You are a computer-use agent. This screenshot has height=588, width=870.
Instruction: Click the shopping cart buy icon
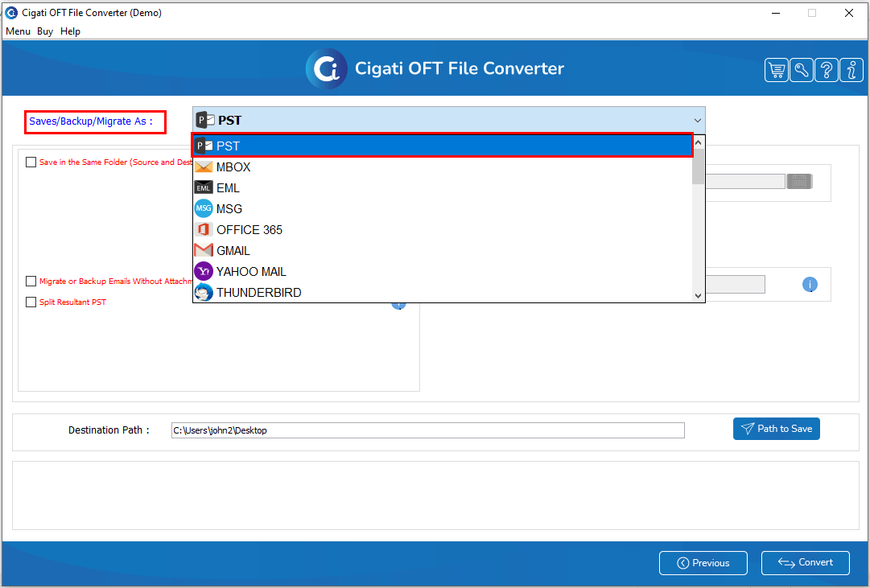coord(776,70)
